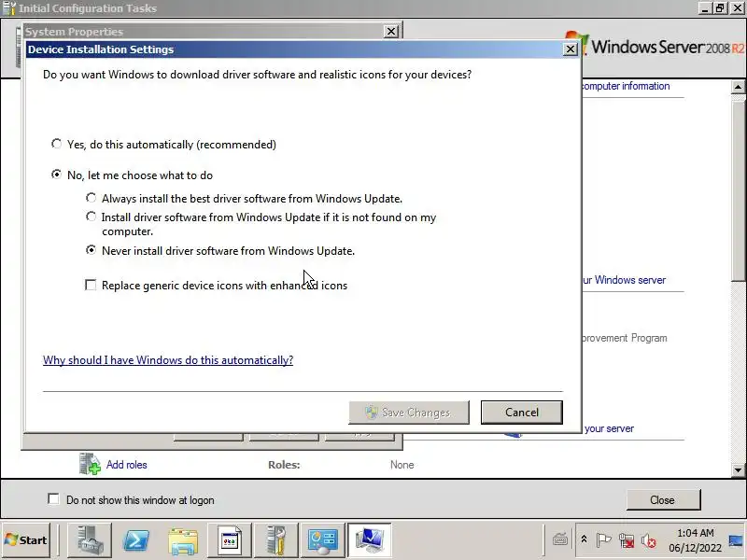Restore the Initial Configuration Tasks window
Viewport: 747px width, 560px height.
click(x=720, y=8)
